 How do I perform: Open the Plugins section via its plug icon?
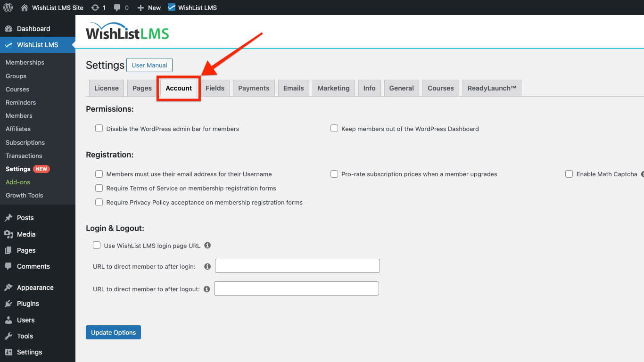point(8,304)
